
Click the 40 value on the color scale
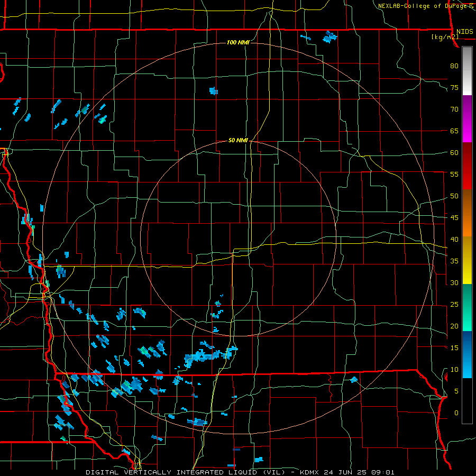coord(454,240)
